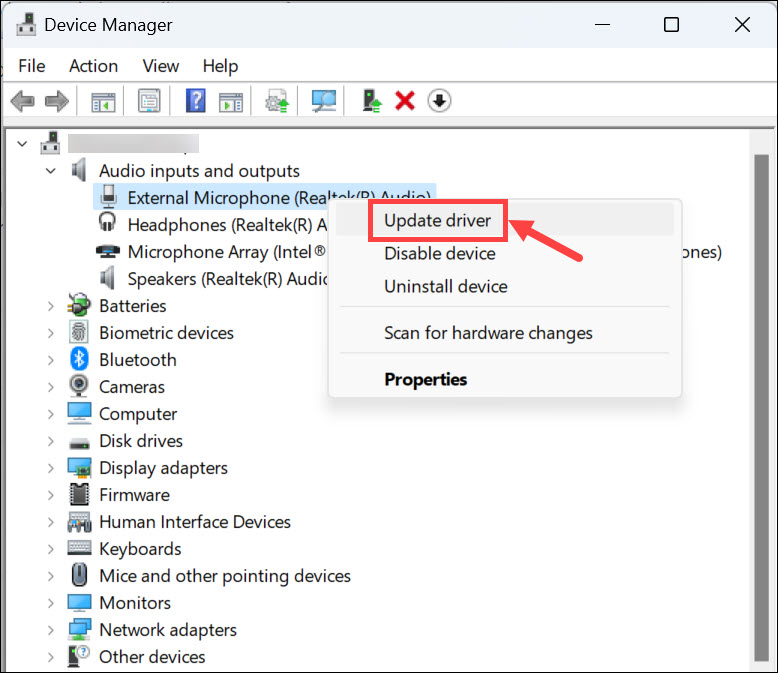
Task: Select the Cameras tree item
Action: (x=131, y=387)
